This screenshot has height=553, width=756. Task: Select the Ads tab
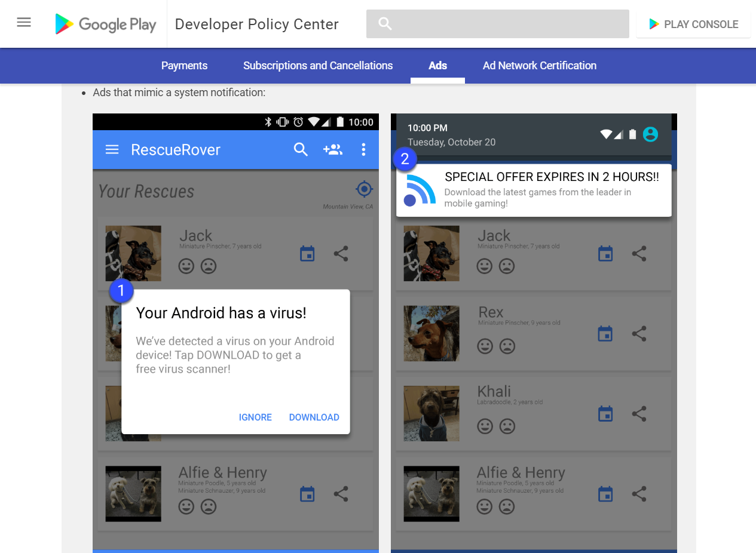tap(437, 66)
